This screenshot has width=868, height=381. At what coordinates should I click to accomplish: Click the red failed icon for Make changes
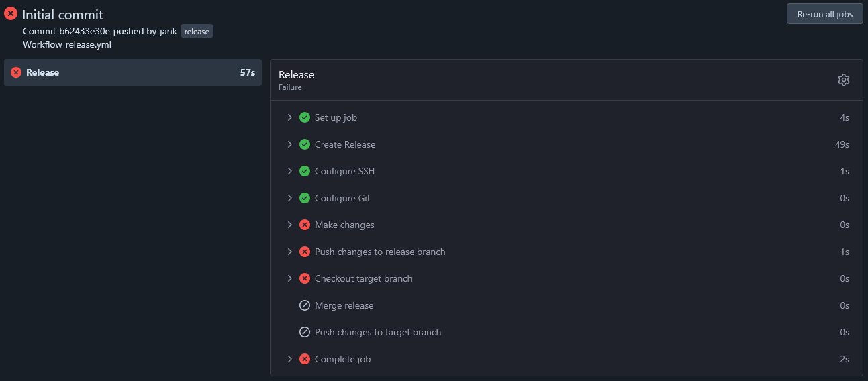305,225
